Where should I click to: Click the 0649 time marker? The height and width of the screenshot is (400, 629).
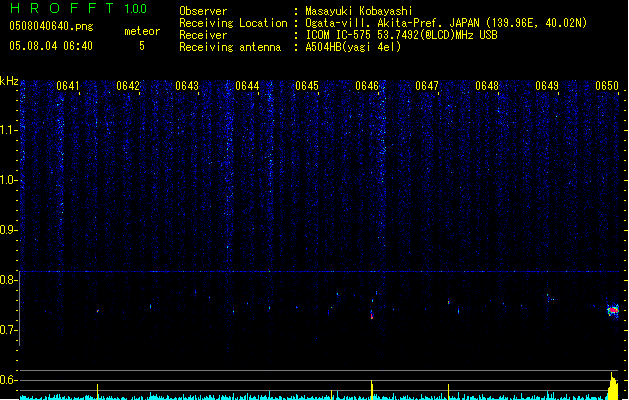point(547,86)
